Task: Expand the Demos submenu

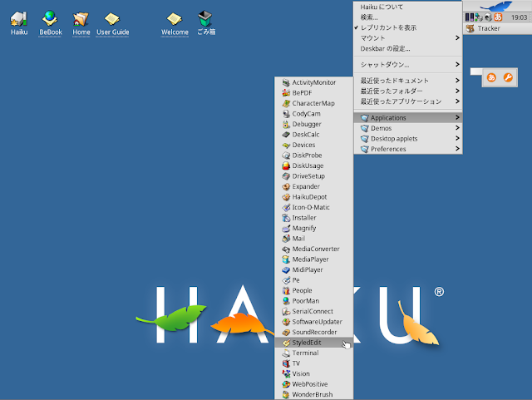Action: coord(408,128)
